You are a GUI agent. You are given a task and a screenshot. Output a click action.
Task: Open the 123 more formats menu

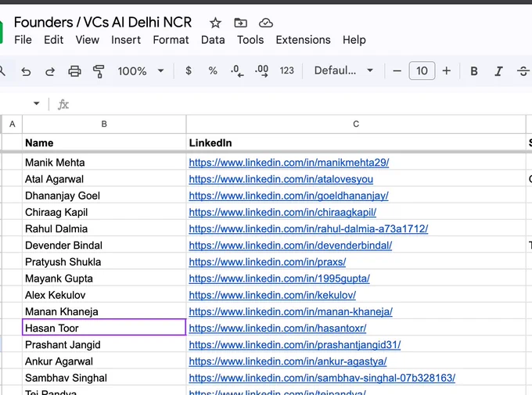pyautogui.click(x=286, y=70)
